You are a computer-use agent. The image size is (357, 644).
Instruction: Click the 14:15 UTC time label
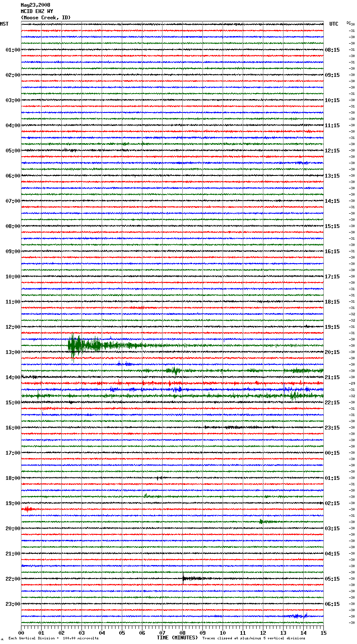click(x=332, y=201)
